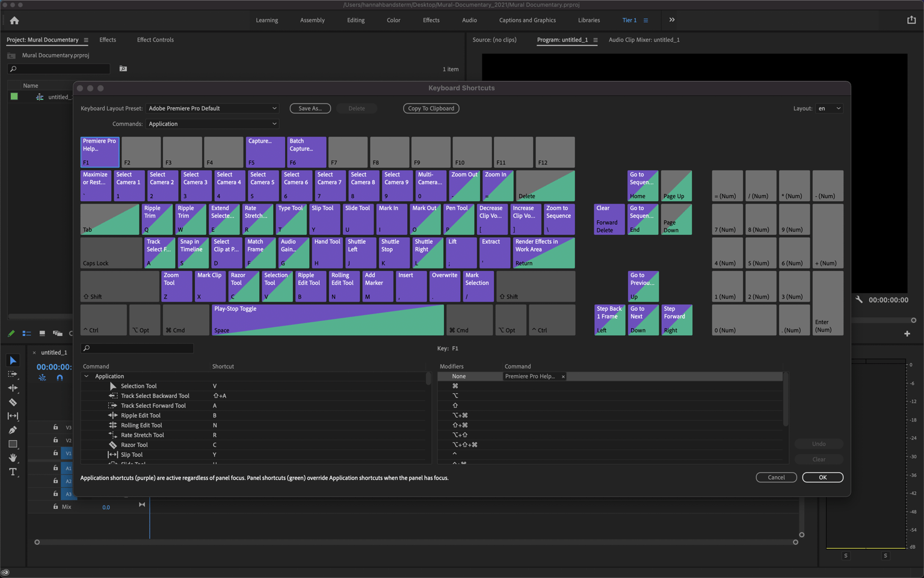Screen dimensions: 924x578
Task: Click the Project panel search field
Action: coord(59,69)
